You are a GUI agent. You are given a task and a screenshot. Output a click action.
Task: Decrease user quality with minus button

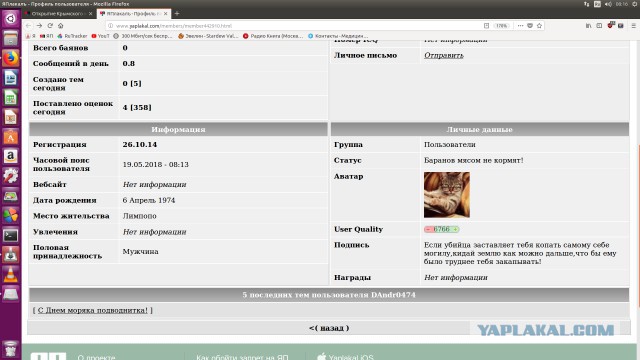pos(428,229)
